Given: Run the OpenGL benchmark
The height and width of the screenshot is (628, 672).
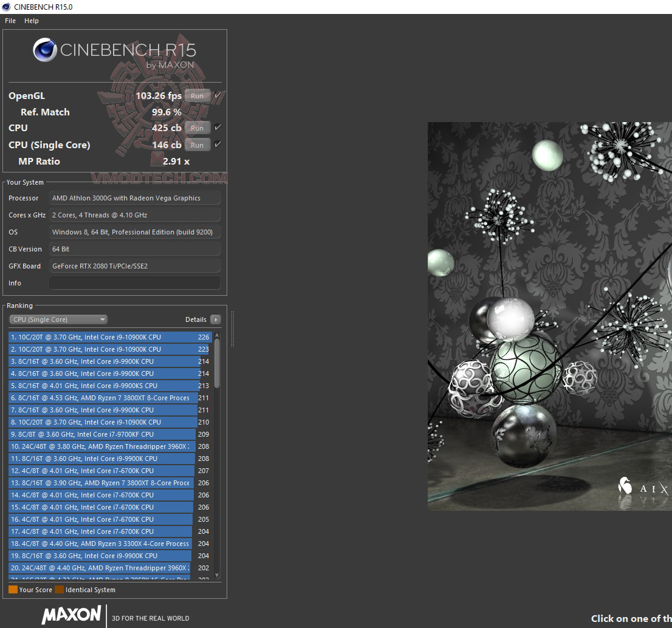Looking at the screenshot, I should (x=197, y=95).
